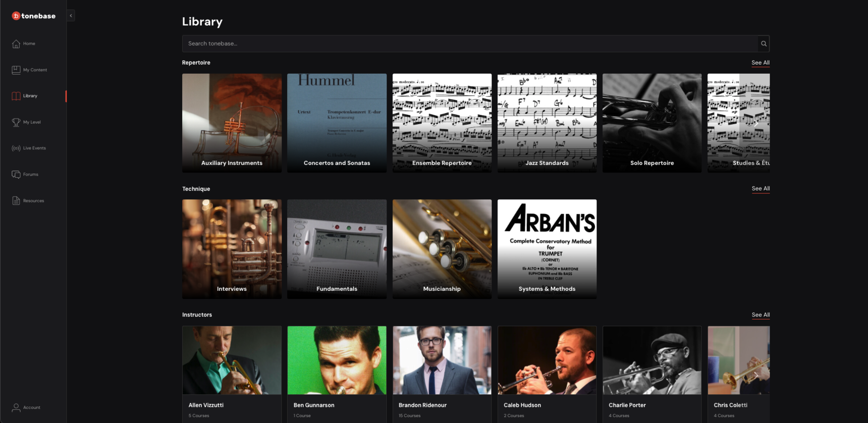868x423 pixels.
Task: Open the Live Events broadcast icon
Action: pos(16,148)
